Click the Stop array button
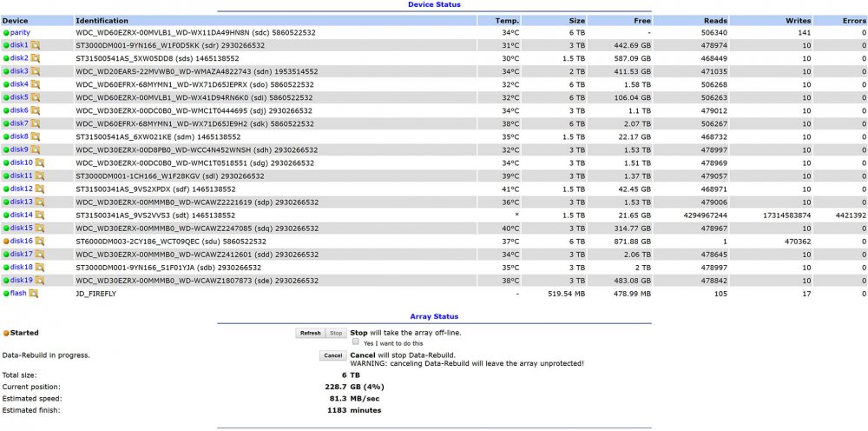Screen dimensions: 868x431 point(336,334)
